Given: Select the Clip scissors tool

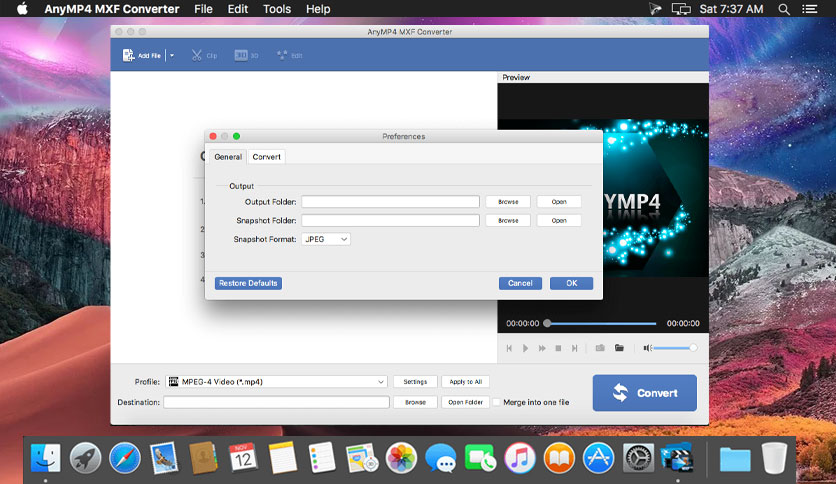Looking at the screenshot, I should point(204,55).
